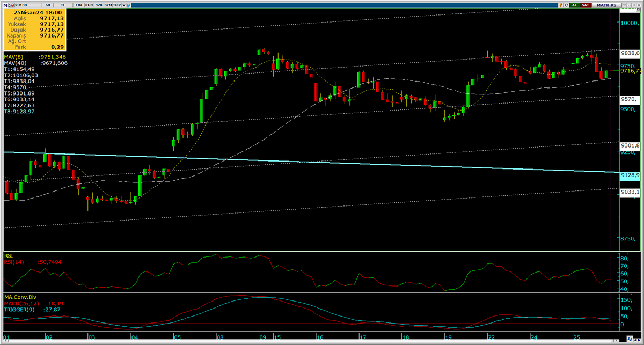Toggle the SYM toolbar option

tap(108, 5)
